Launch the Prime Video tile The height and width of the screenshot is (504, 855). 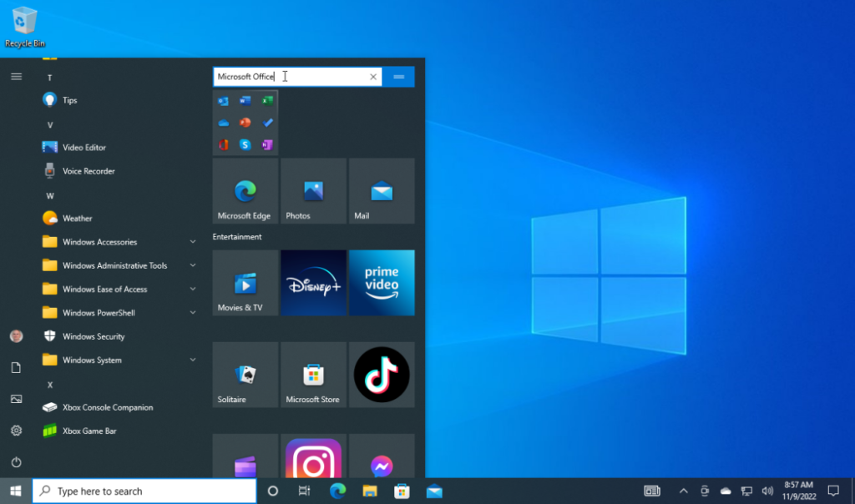pyautogui.click(x=382, y=283)
